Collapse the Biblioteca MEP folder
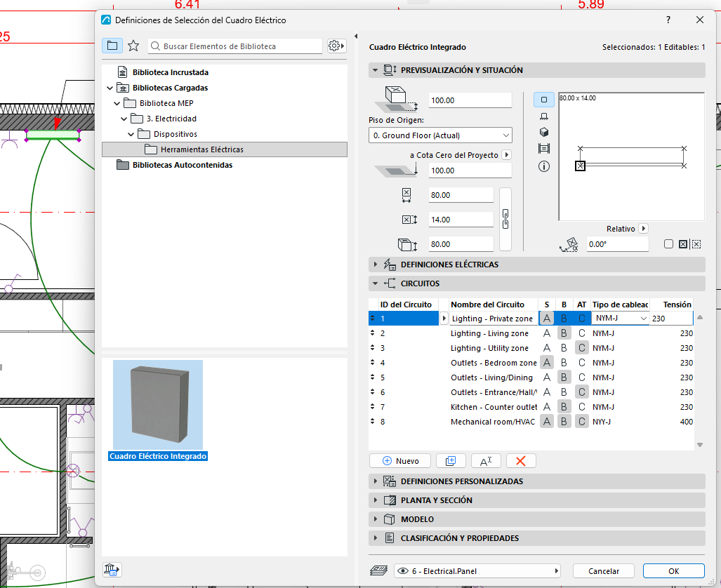 click(117, 103)
